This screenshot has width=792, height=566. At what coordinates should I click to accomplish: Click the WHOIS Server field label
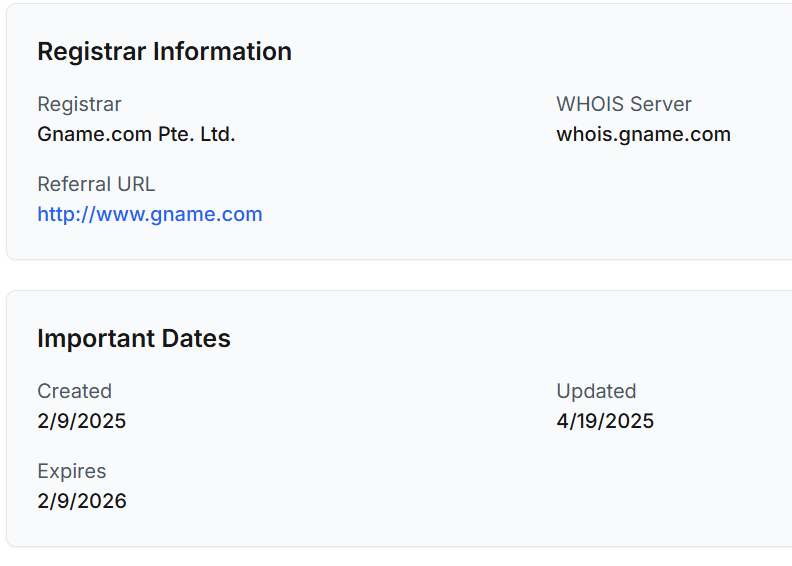[x=624, y=104]
